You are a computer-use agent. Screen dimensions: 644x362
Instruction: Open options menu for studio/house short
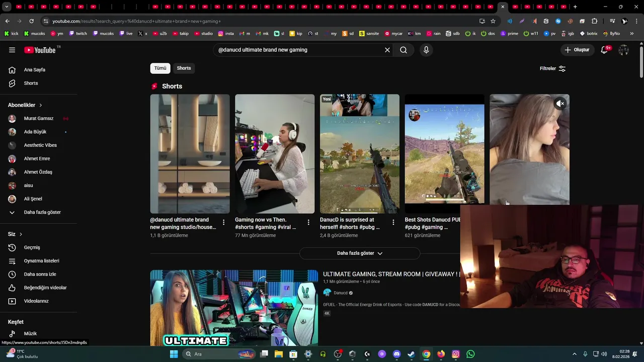pos(224,222)
